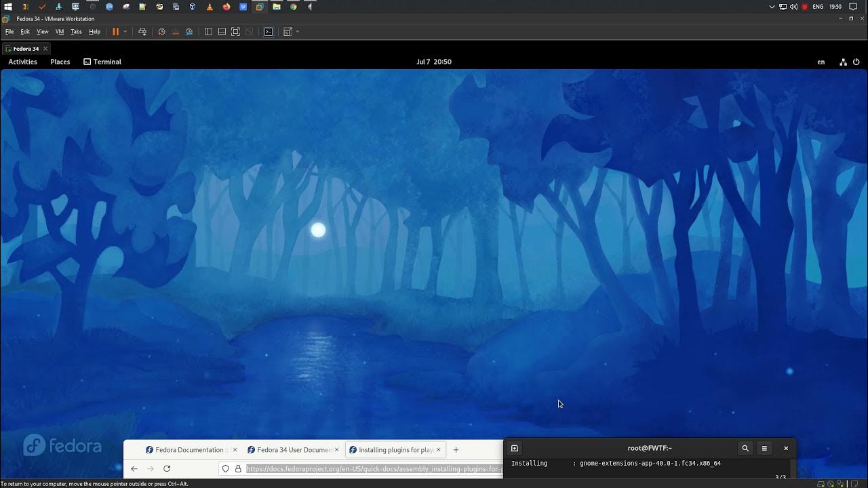This screenshot has height=488, width=868.
Task: Open a new terminal tab
Action: click(515, 448)
